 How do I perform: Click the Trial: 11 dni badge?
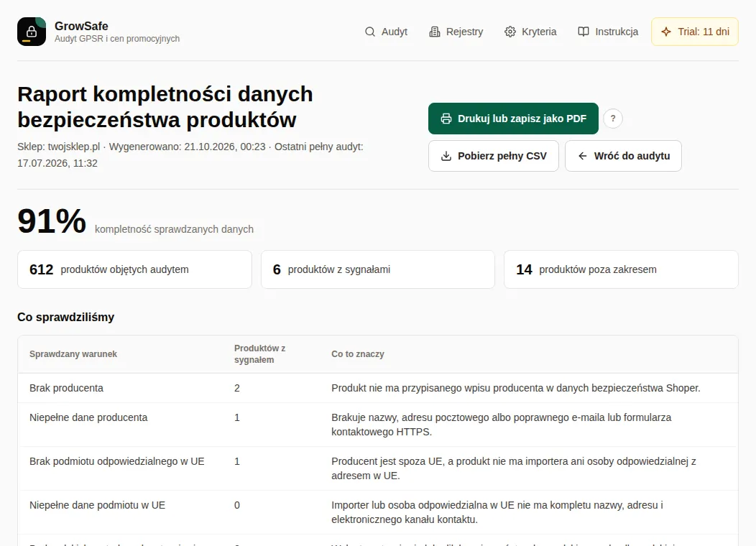pos(695,32)
